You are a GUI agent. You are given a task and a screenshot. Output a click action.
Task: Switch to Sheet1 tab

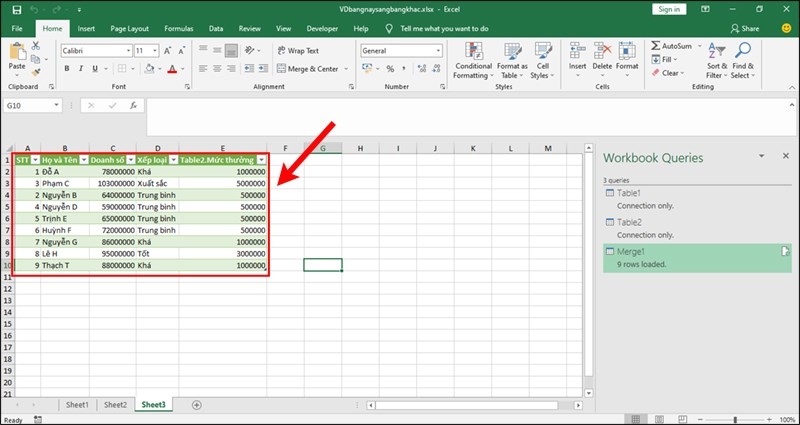pos(77,405)
